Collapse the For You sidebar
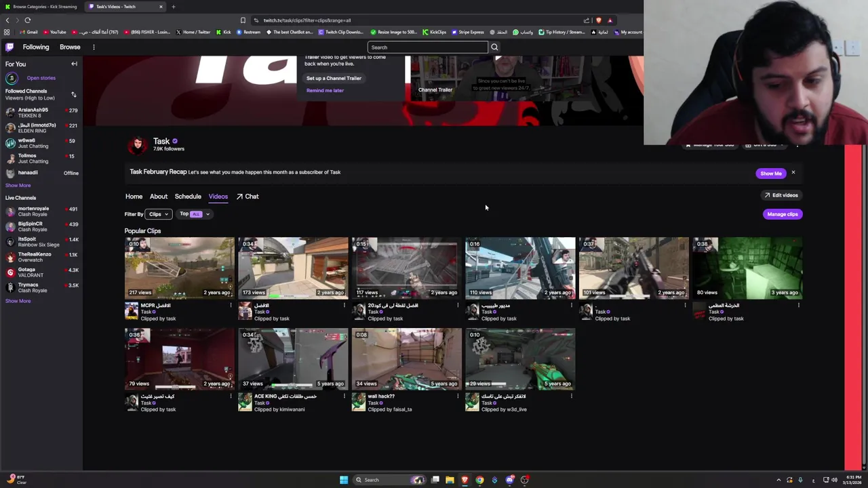The width and height of the screenshot is (868, 488). pyautogui.click(x=74, y=64)
